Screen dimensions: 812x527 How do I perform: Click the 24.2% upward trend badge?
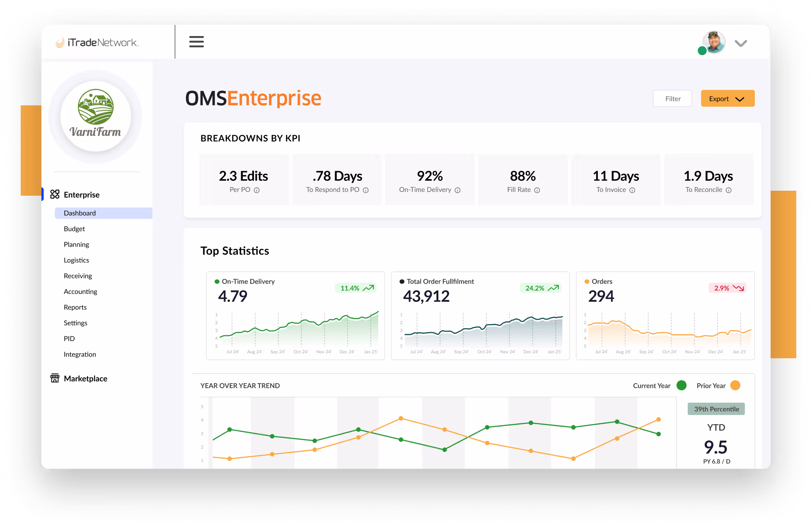[541, 288]
